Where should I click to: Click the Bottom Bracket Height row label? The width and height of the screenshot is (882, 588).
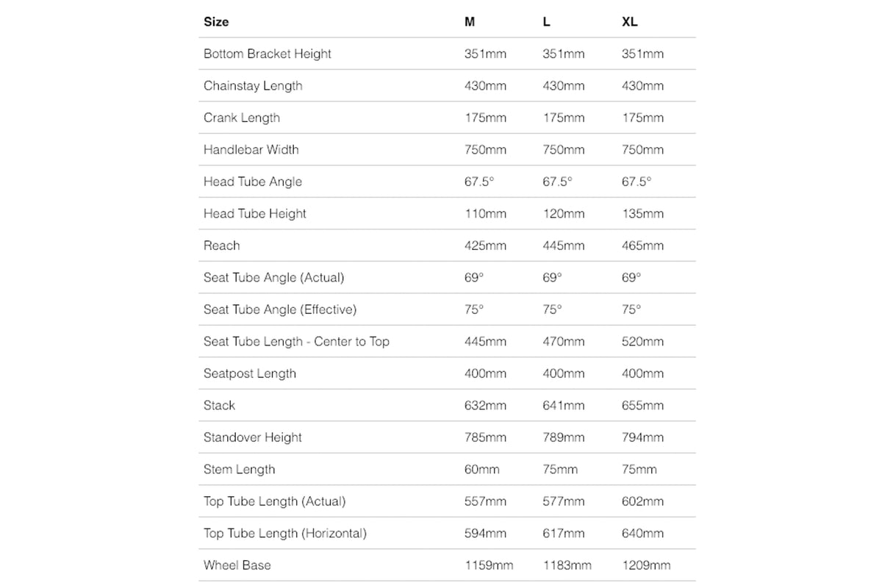point(267,54)
